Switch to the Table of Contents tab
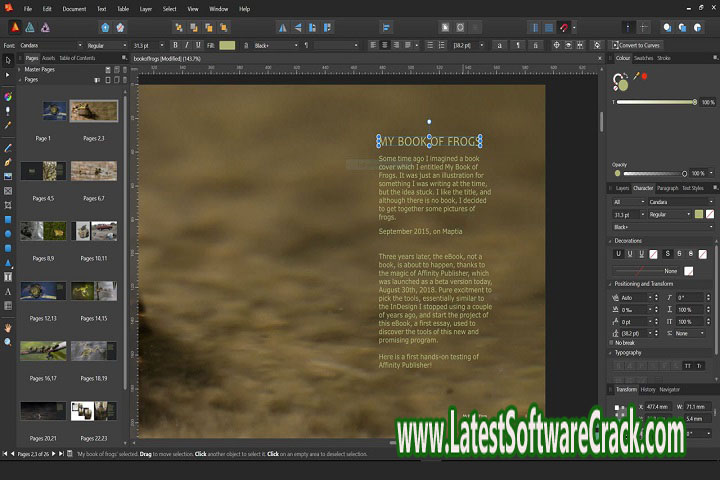This screenshot has height=480, width=720. click(x=77, y=58)
